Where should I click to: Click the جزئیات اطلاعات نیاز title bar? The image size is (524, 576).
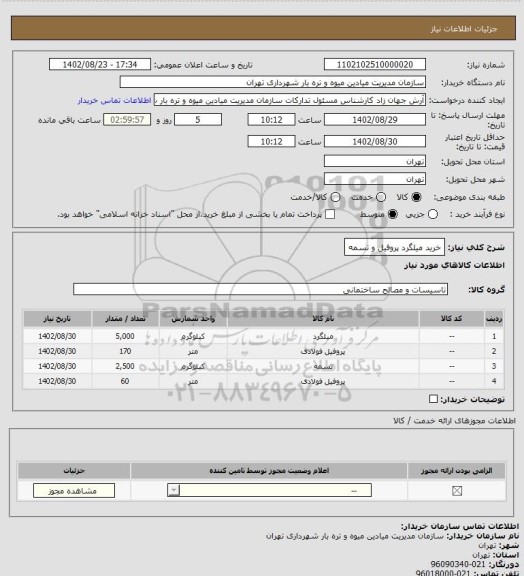point(263,28)
